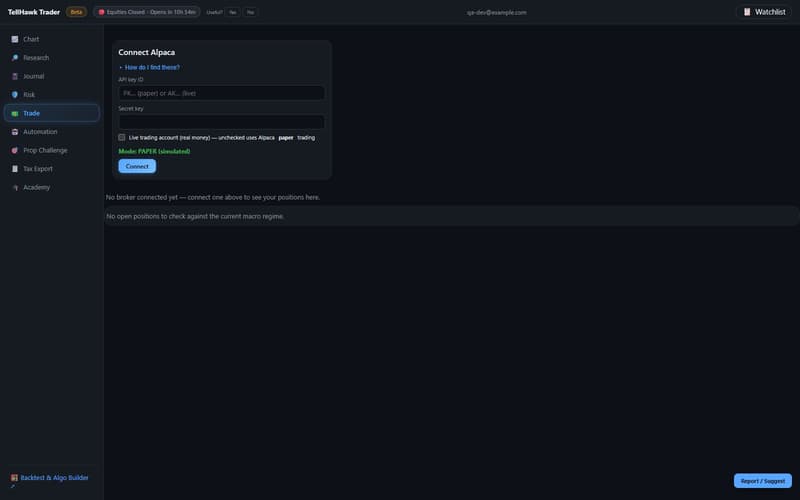Open the Automation page
This screenshot has width=800, height=500.
[x=52, y=132]
